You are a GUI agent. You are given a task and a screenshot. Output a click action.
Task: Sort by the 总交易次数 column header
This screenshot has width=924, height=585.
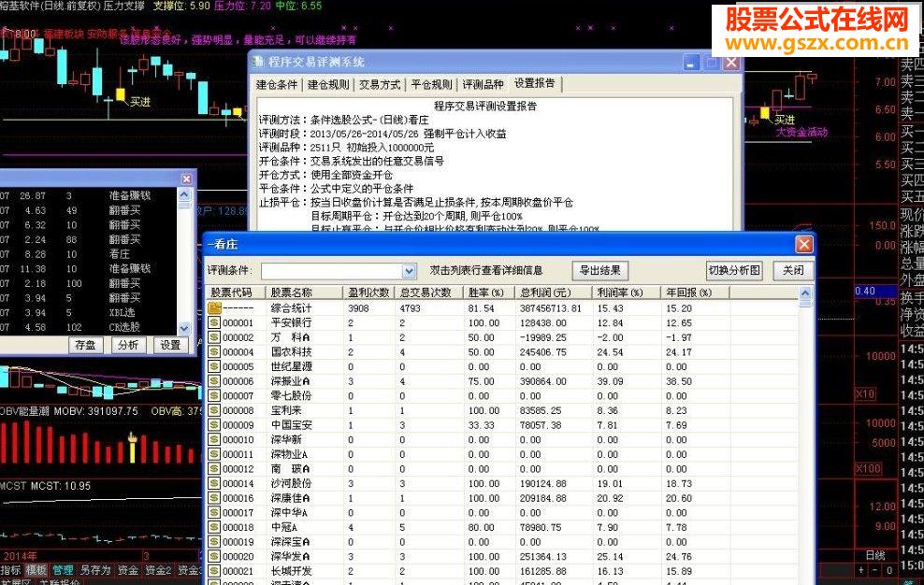coord(429,292)
